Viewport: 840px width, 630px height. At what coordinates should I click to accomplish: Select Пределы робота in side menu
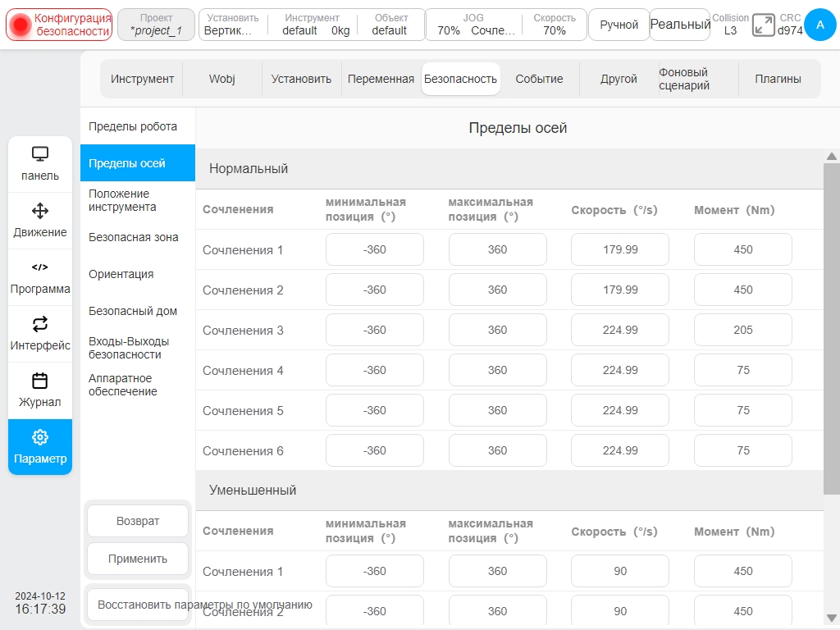tap(138, 126)
